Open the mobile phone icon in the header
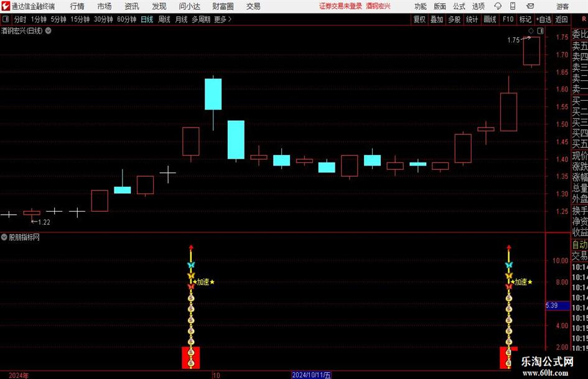Screen dimensions: 588x379 513,6
